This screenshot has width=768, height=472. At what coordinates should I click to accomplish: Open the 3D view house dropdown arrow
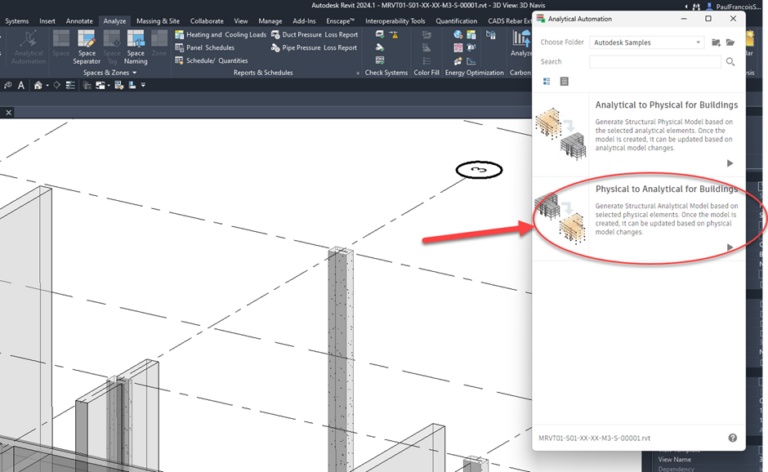[47, 86]
